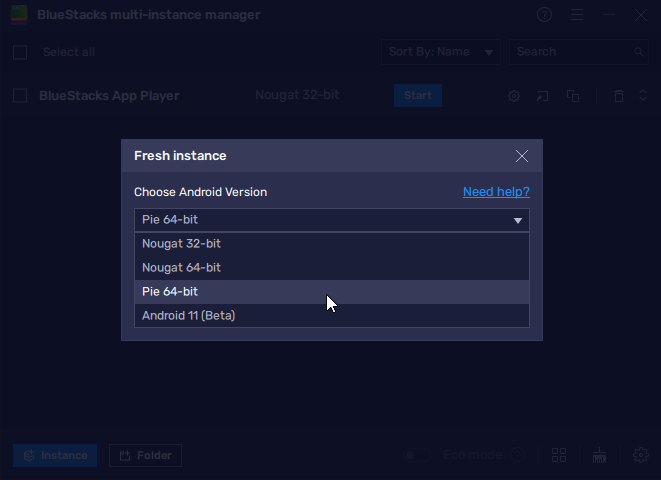Collapse the Android version combo box
The height and width of the screenshot is (480, 661).
tap(332, 220)
